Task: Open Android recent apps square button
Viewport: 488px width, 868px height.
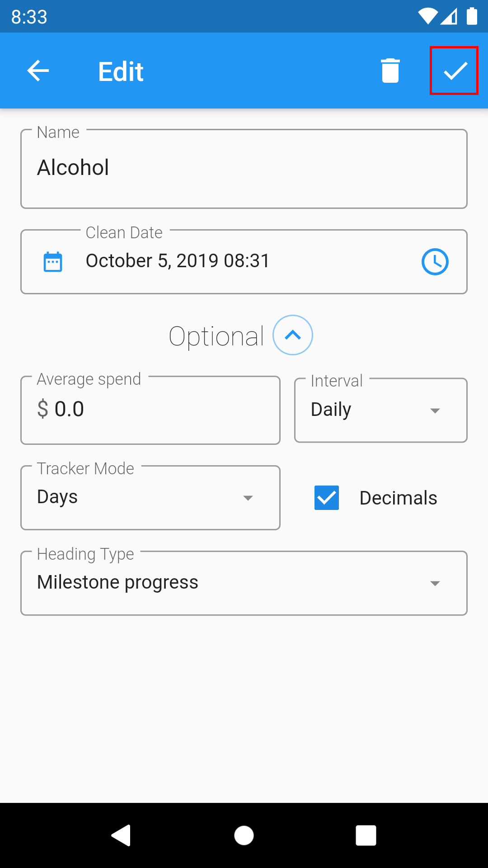Action: point(366,835)
